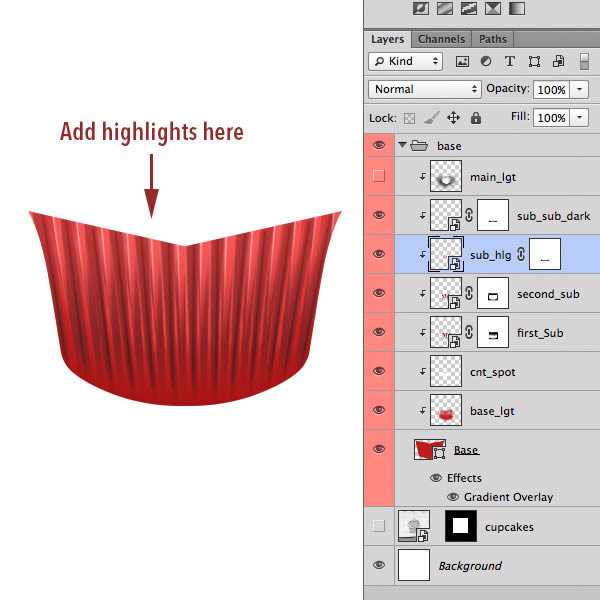Click the type layer filter icon

(510, 62)
